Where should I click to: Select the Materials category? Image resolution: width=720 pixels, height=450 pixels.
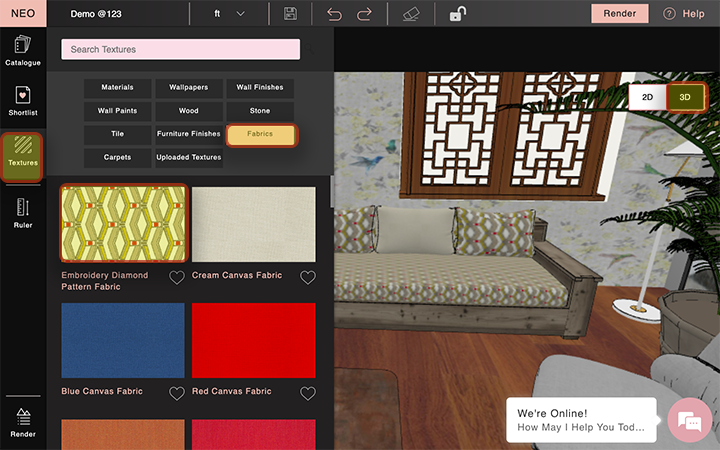pyautogui.click(x=118, y=87)
